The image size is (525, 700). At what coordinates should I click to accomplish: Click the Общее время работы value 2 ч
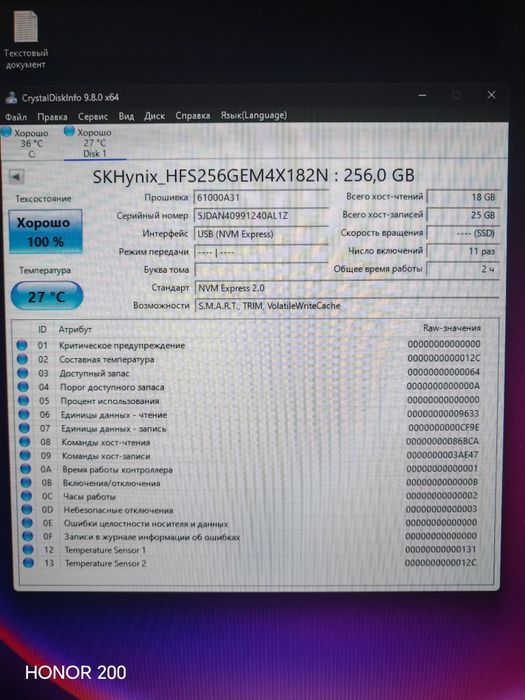pos(463,269)
